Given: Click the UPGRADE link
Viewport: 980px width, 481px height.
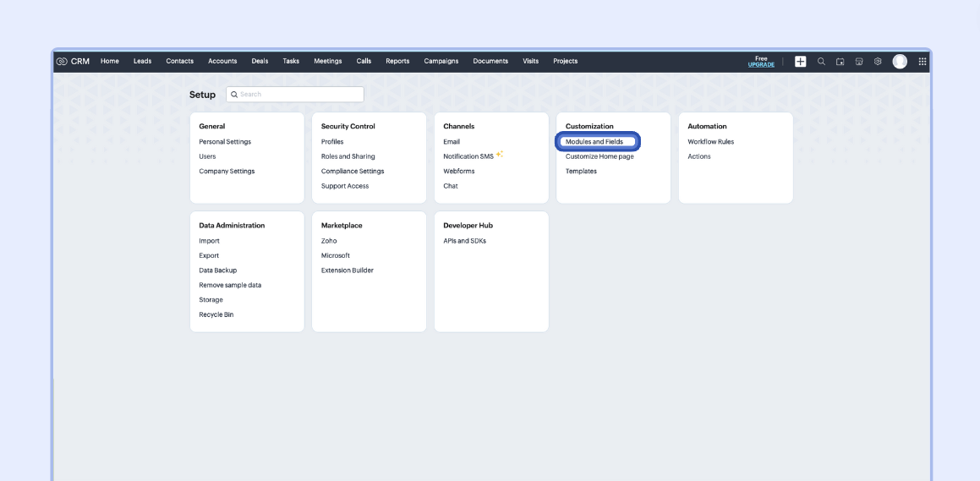Looking at the screenshot, I should point(761,65).
